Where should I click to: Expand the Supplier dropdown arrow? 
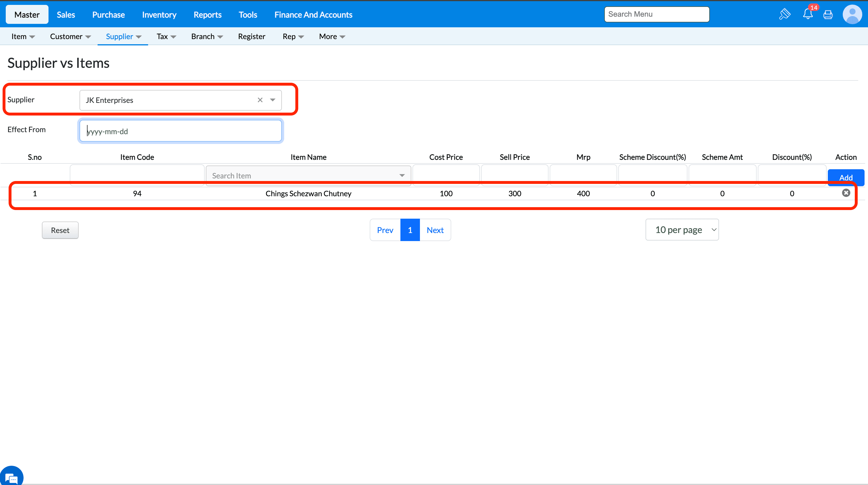273,100
